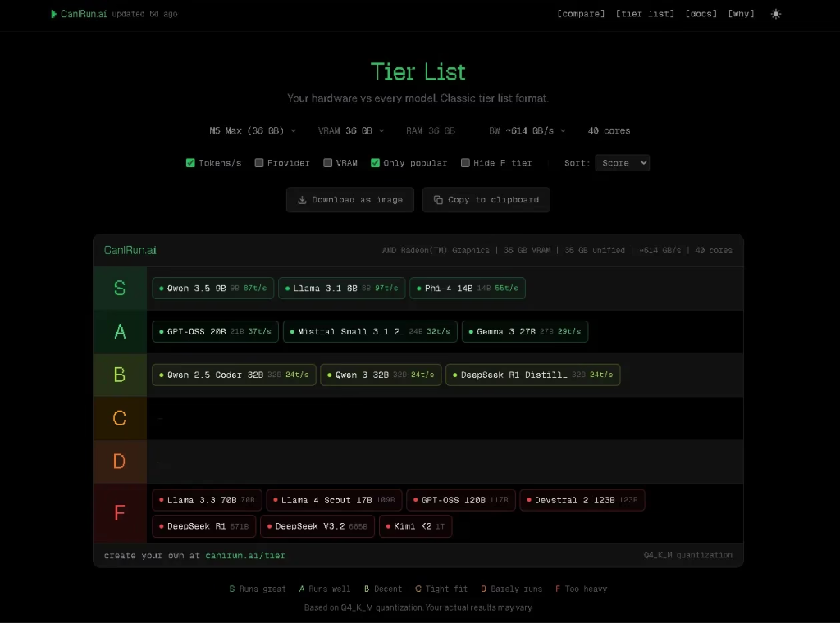
Task: Click the B tier color block
Action: click(120, 375)
